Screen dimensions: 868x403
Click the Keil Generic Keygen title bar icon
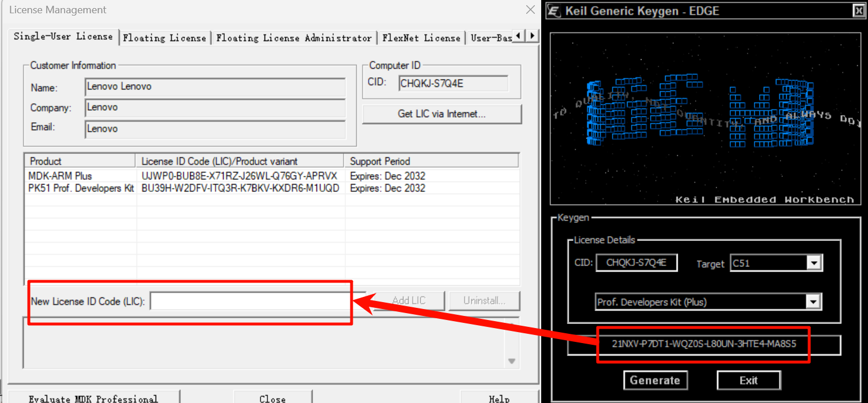pyautogui.click(x=554, y=10)
